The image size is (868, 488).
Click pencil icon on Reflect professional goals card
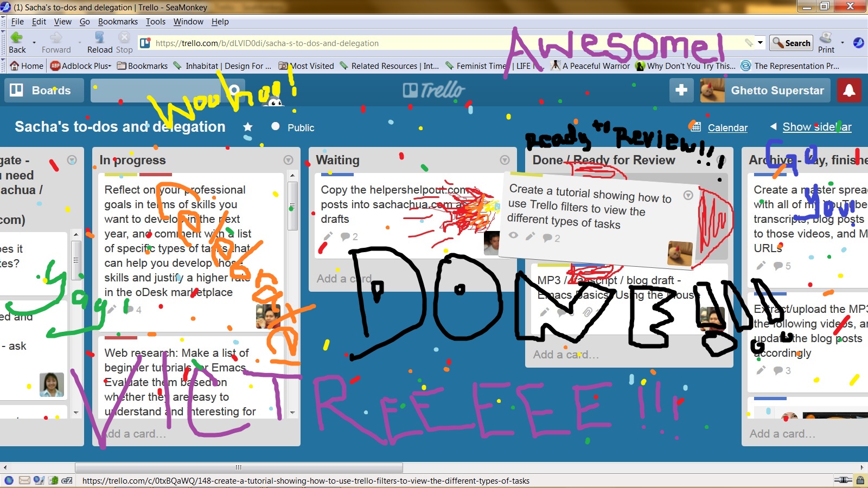112,310
